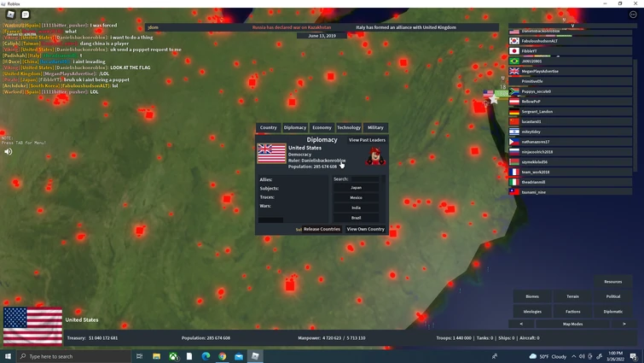Click the Brazil flag beside JANU20801
Image resolution: width=644 pixels, height=363 pixels.
[x=514, y=61]
